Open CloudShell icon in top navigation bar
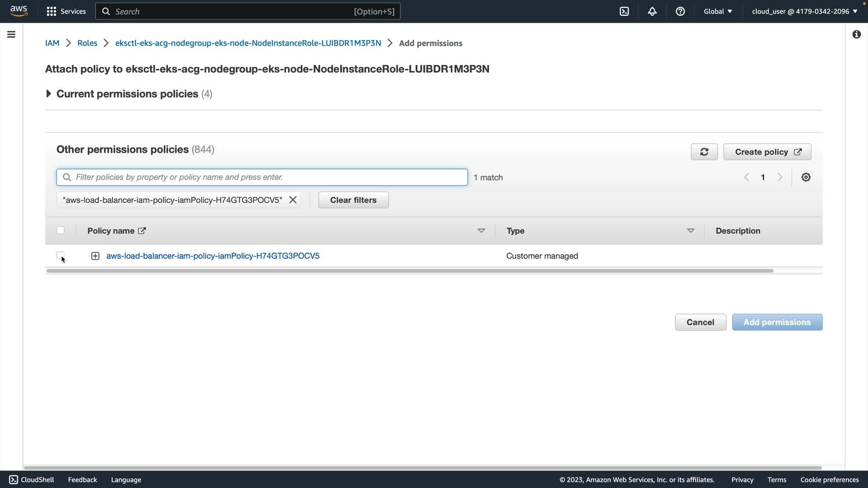This screenshot has width=868, height=488. (624, 11)
